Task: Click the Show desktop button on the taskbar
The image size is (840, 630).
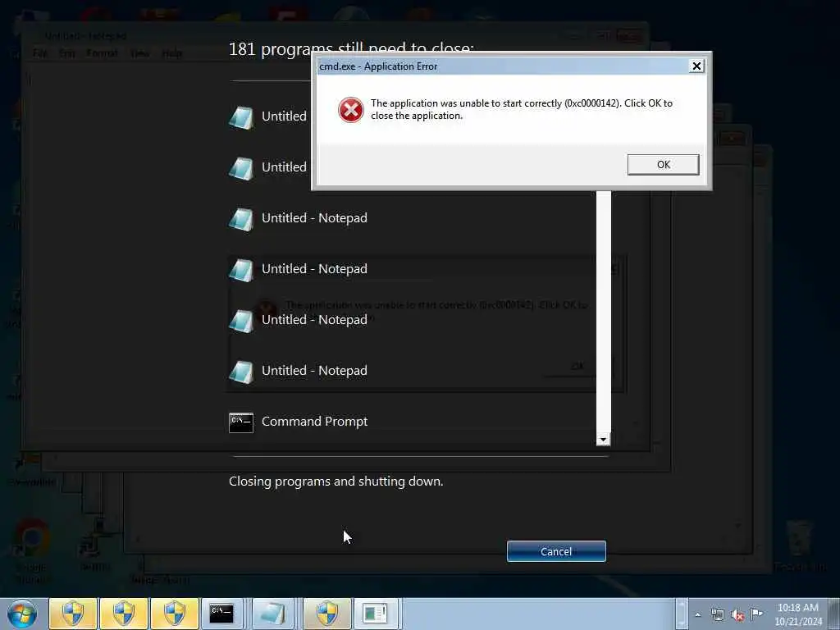Action: (x=833, y=614)
